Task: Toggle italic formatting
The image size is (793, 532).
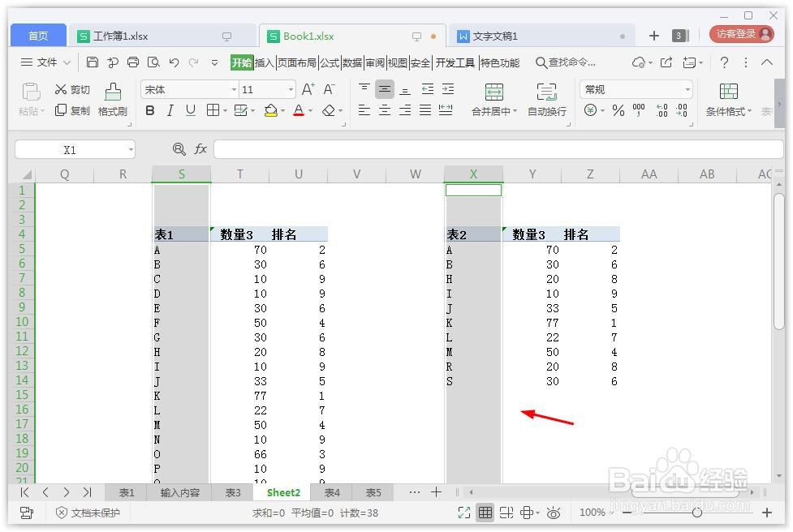Action: coord(170,110)
